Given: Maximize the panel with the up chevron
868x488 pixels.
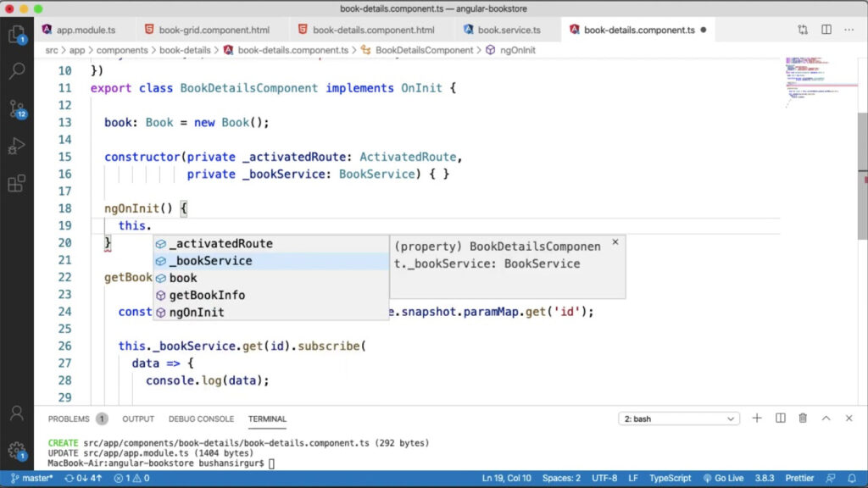Looking at the screenshot, I should pos(826,419).
